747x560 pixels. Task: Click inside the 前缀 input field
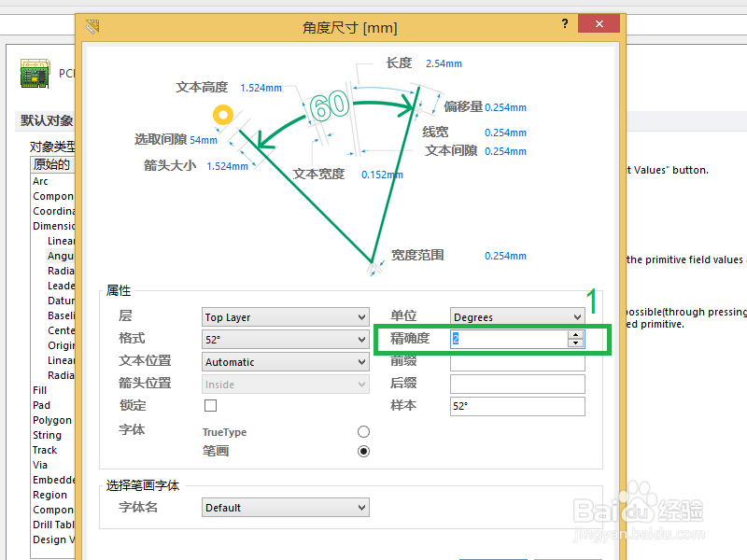[516, 361]
